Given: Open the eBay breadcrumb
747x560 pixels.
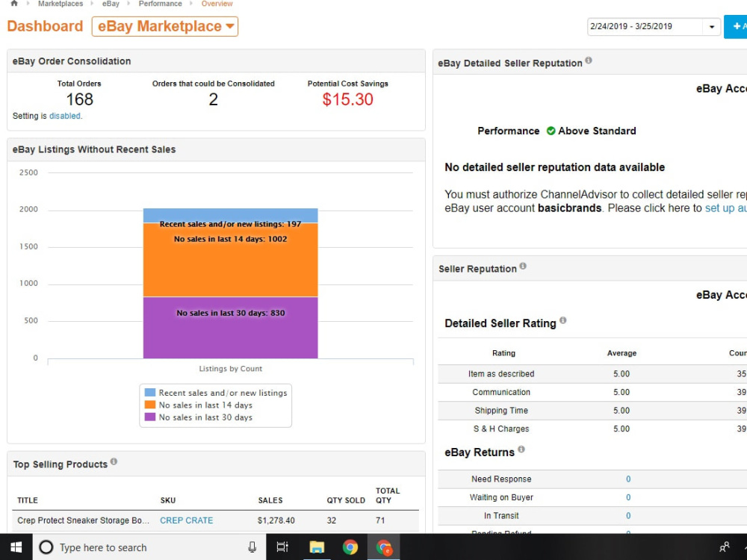Looking at the screenshot, I should pyautogui.click(x=111, y=4).
